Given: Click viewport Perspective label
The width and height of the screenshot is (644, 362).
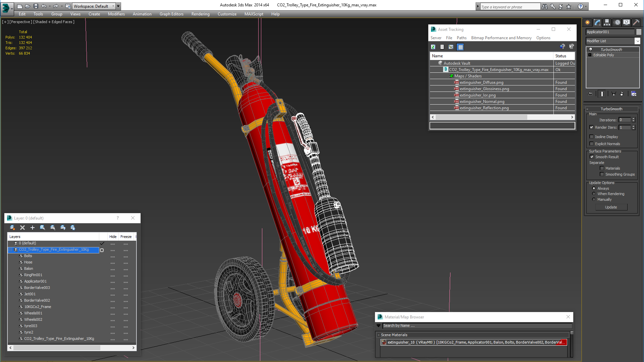Looking at the screenshot, I should point(21,22).
